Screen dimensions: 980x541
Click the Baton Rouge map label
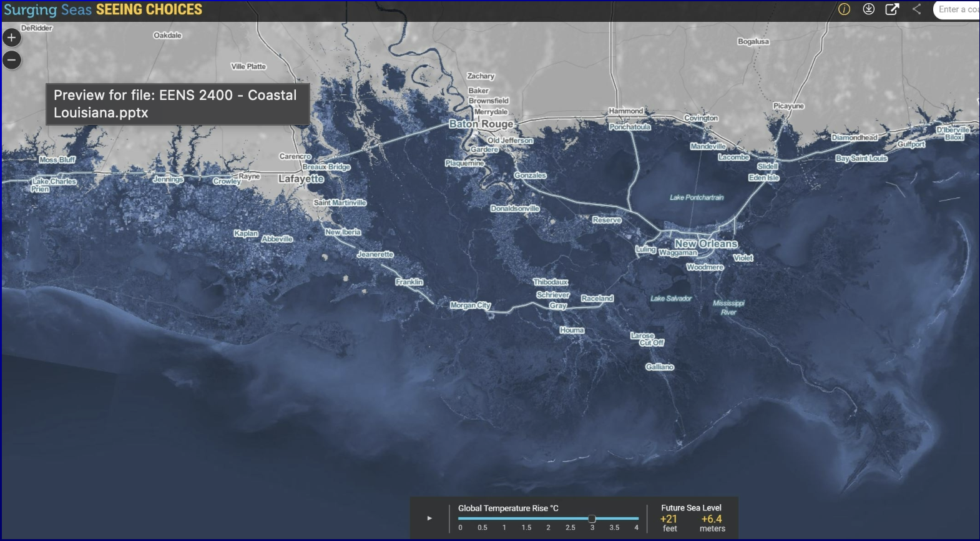pos(481,124)
